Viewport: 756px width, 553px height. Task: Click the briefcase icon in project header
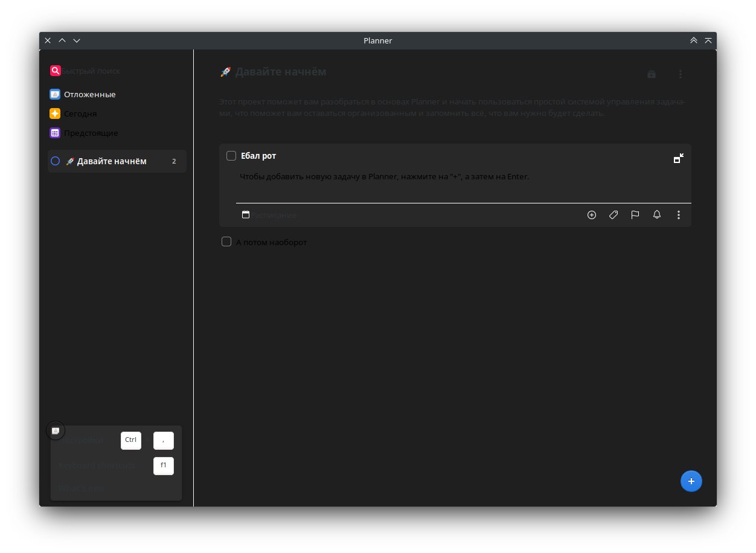pyautogui.click(x=652, y=74)
